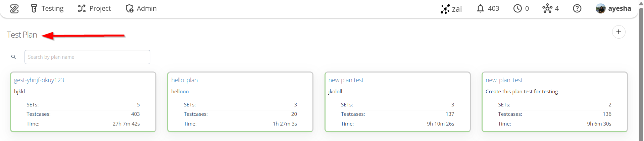Open the Admin menu
The height and width of the screenshot is (141, 644).
(141, 8)
